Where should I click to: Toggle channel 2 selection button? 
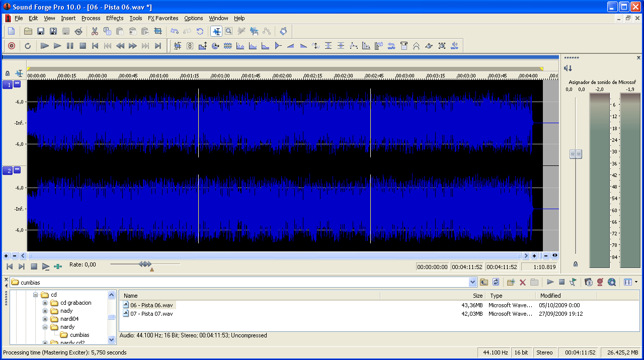click(8, 171)
